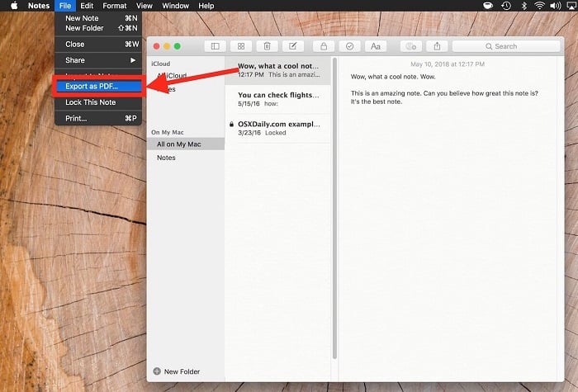Click New Folder at sidebar bottom

pyautogui.click(x=176, y=371)
